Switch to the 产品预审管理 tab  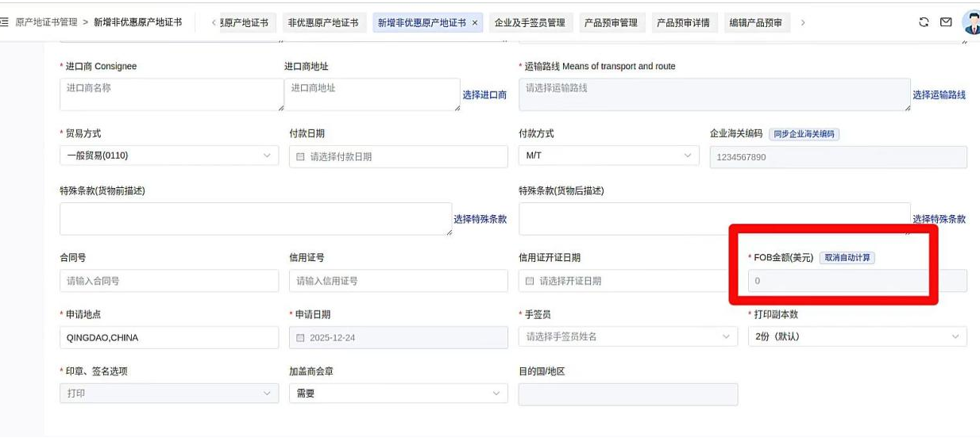(x=611, y=23)
